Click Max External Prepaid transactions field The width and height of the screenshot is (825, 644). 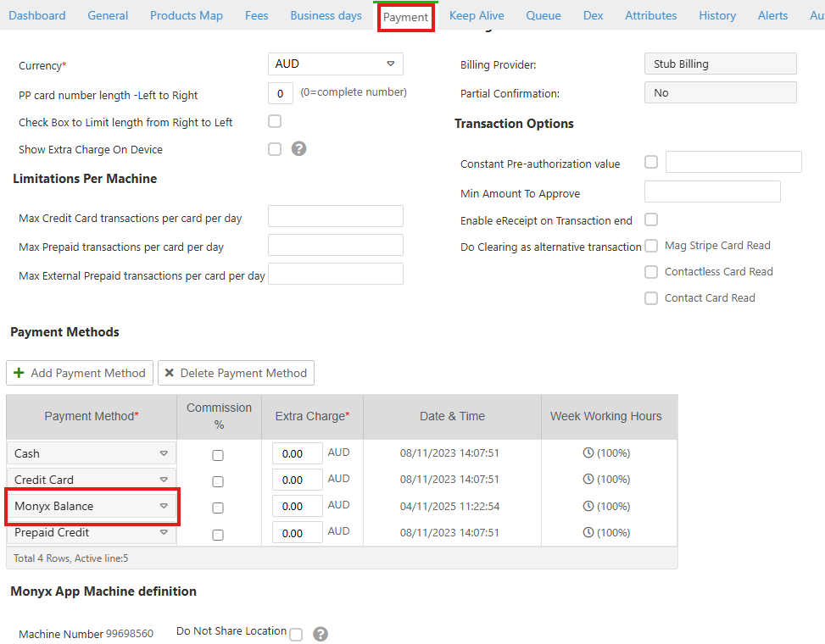[336, 274]
